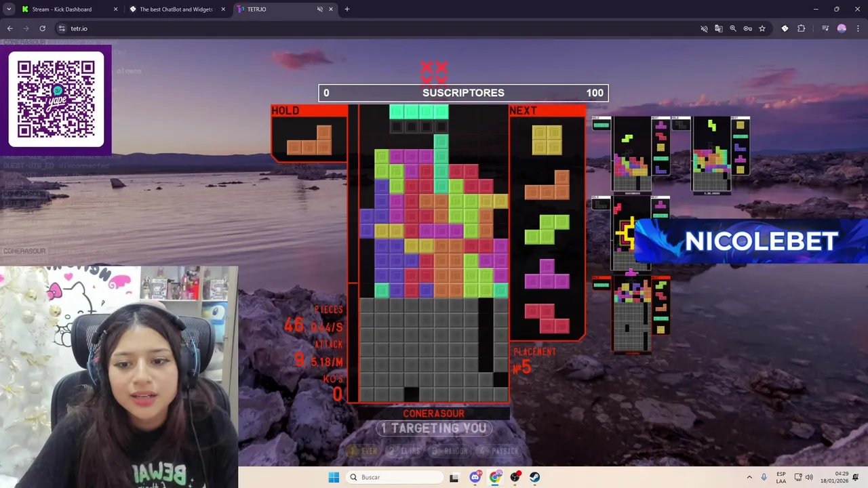
Task: Click the taskbar Buscar search box
Action: point(396,477)
